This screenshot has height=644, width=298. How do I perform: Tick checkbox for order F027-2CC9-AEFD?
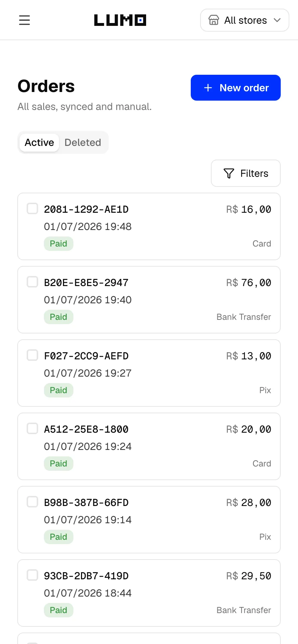tap(32, 355)
